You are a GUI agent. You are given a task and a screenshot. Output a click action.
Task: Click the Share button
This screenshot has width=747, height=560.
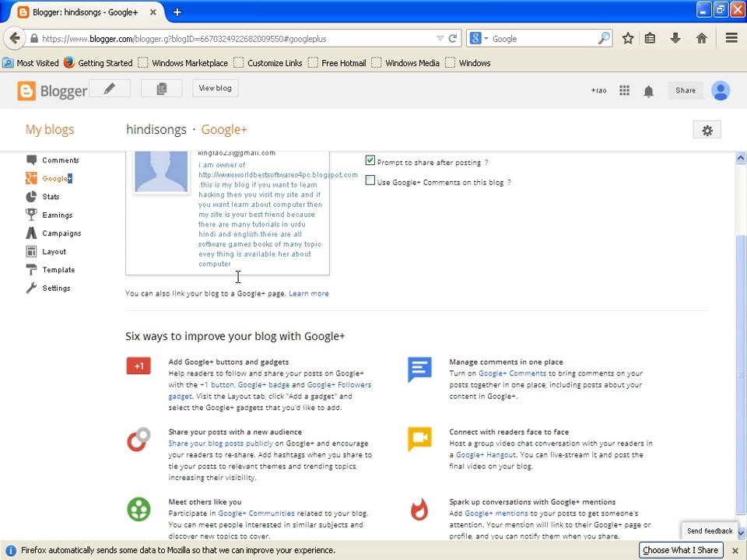685,90
